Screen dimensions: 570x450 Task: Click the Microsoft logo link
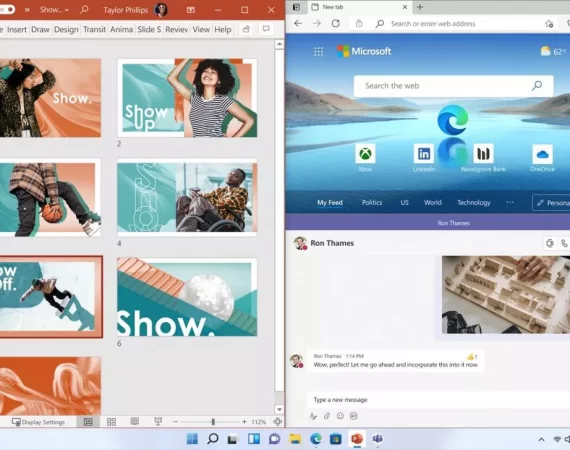pos(364,51)
